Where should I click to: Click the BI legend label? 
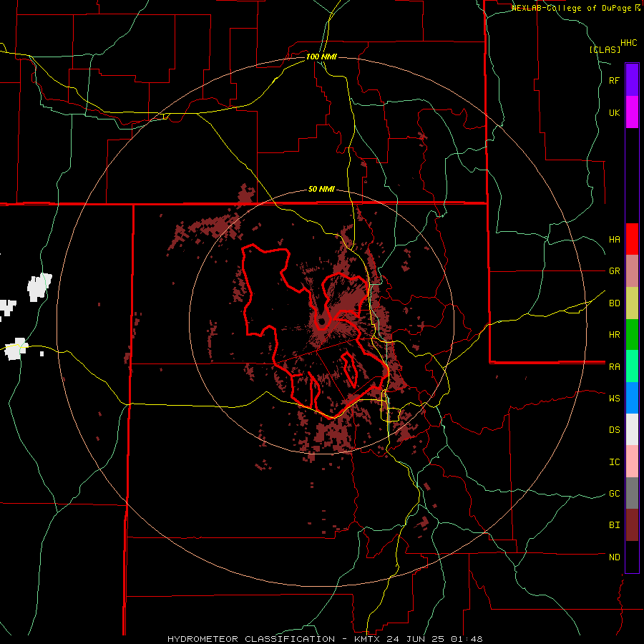coord(614,525)
